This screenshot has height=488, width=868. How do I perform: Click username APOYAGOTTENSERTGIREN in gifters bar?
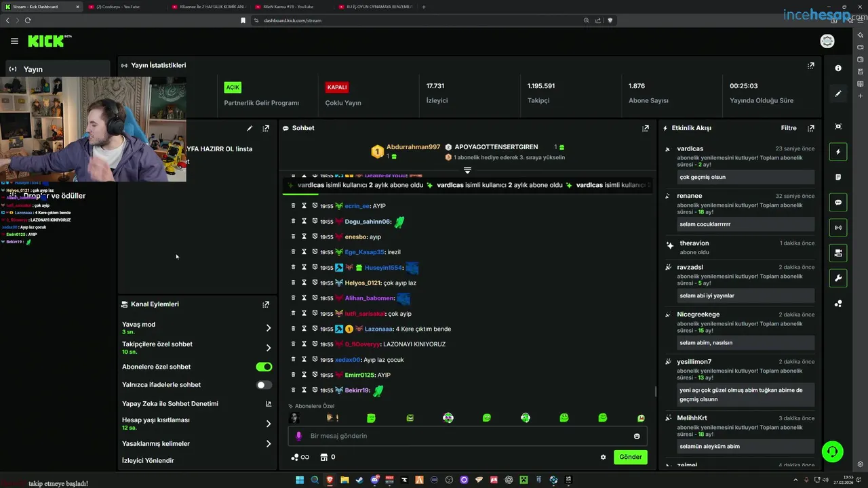(x=496, y=147)
